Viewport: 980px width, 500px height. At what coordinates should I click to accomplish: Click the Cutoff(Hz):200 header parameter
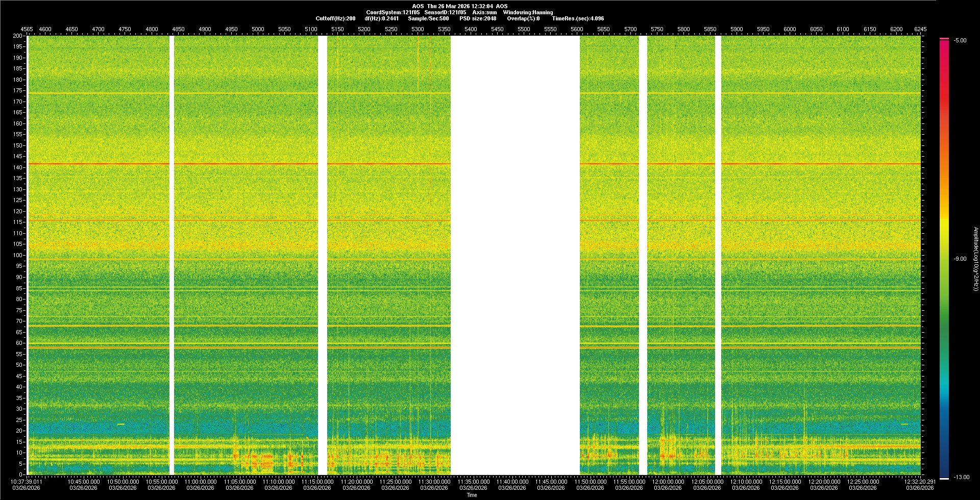335,18
